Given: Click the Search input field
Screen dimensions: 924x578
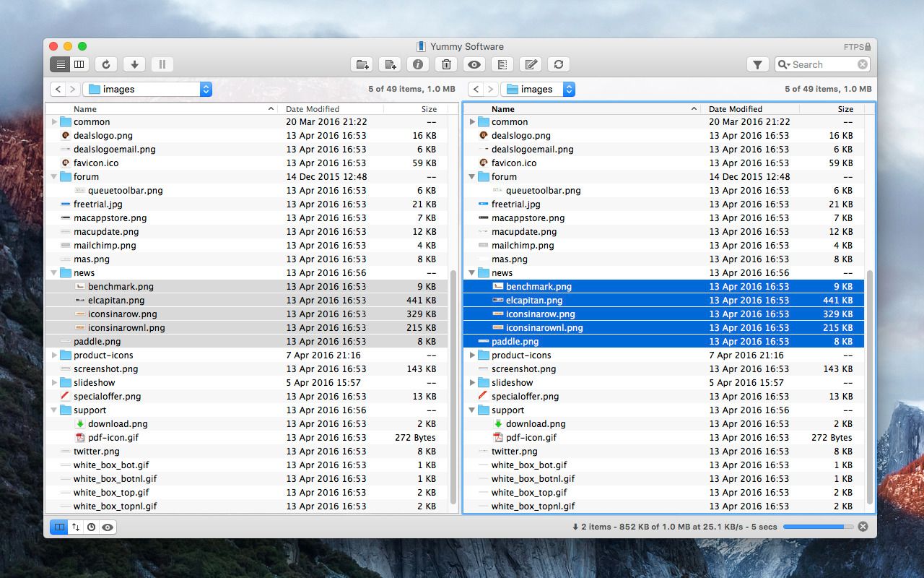Looking at the screenshot, I should point(821,64).
